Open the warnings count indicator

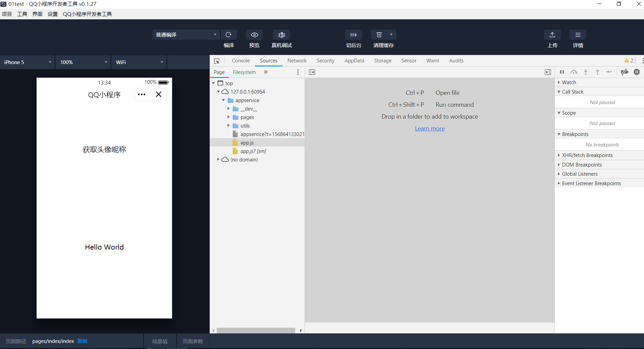coord(629,61)
